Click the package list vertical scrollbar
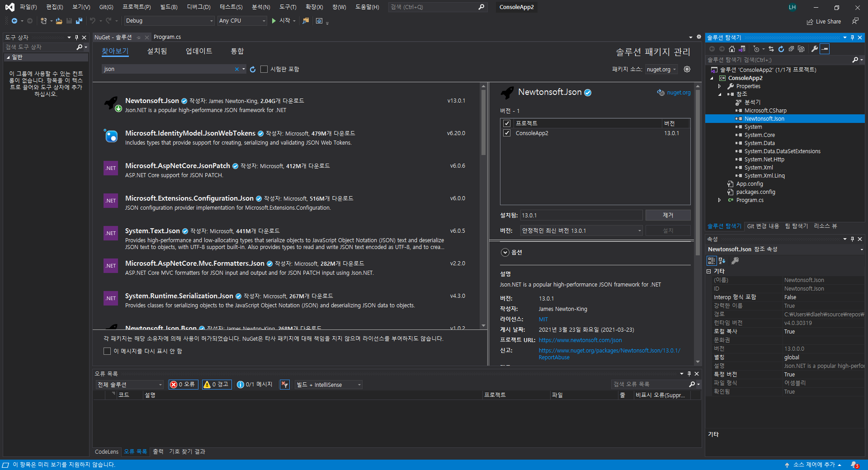This screenshot has height=470, width=868. (483, 122)
